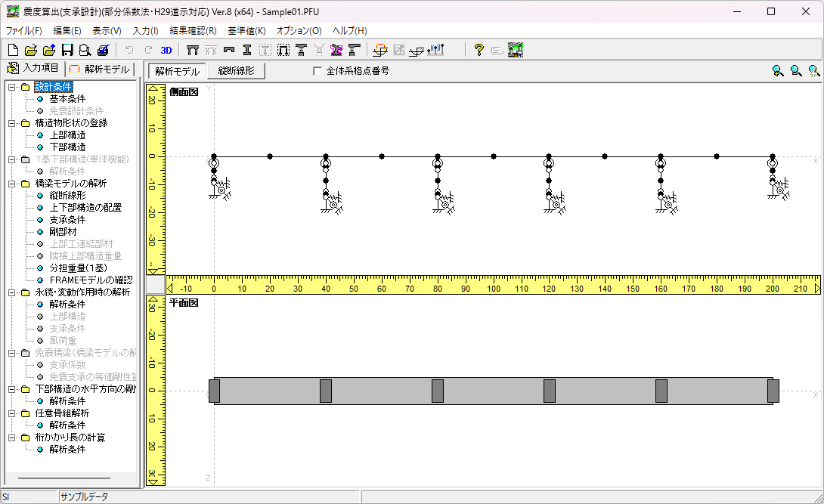Click the 縦断線形 view button
The image size is (824, 504).
pos(236,71)
